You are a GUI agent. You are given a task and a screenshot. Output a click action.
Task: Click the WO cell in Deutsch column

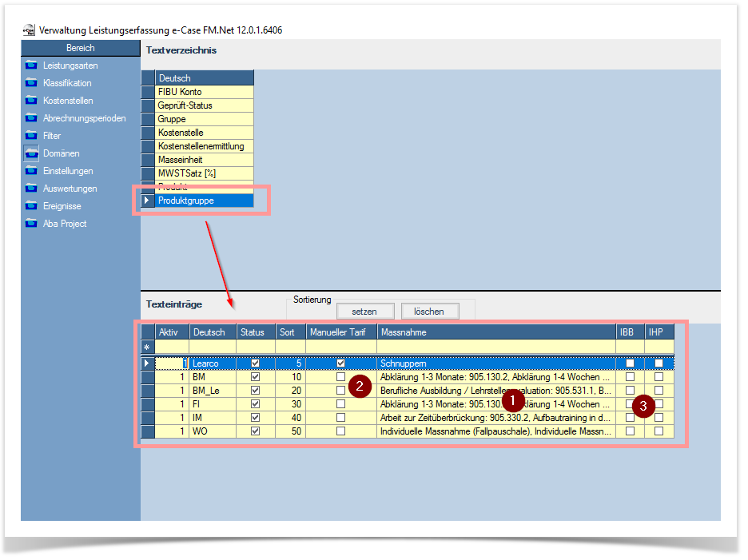213,431
